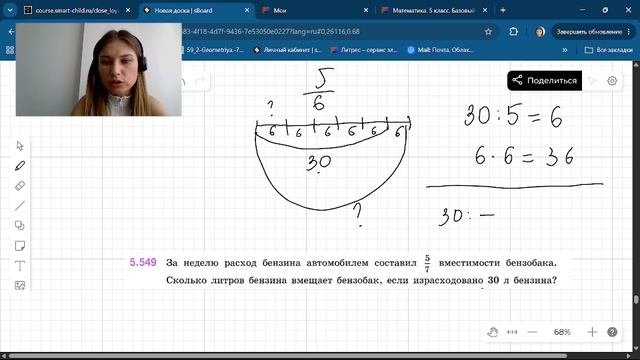Open the browser extensions puzzle icon

[513, 31]
